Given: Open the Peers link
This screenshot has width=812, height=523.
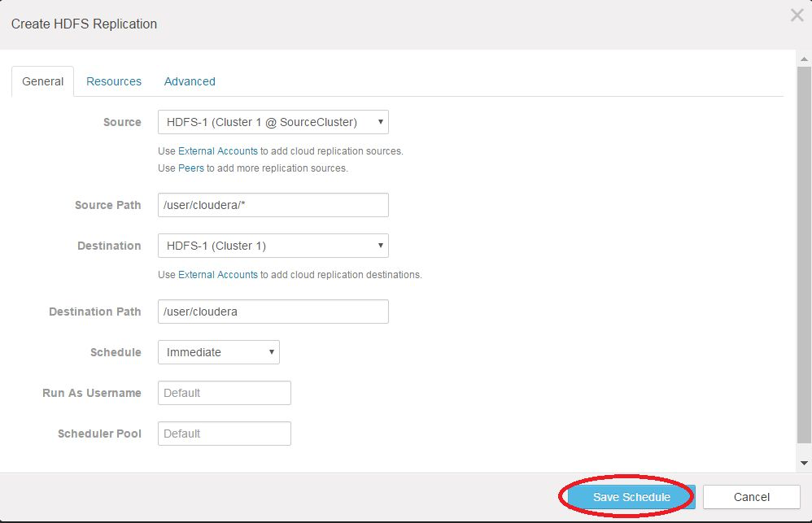Looking at the screenshot, I should coord(192,168).
